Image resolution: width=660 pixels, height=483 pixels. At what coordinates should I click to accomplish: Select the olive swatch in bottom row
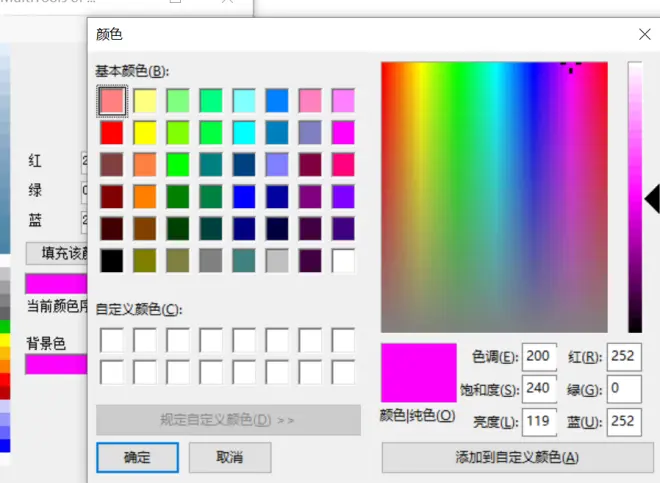tap(145, 261)
